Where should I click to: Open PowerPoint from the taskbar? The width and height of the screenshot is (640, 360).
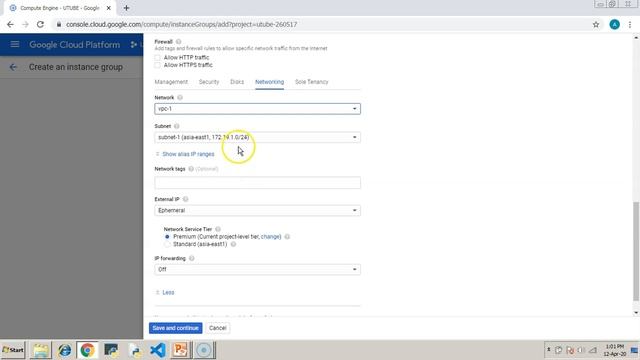pyautogui.click(x=180, y=350)
